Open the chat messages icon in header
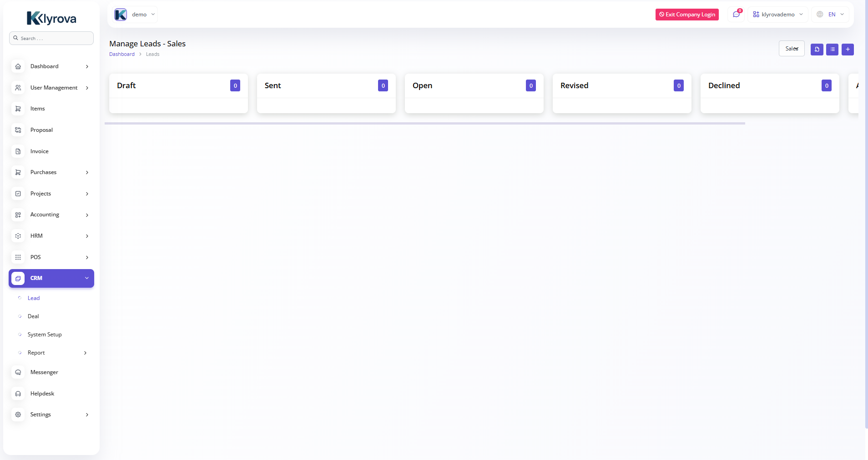868x460 pixels. click(736, 15)
